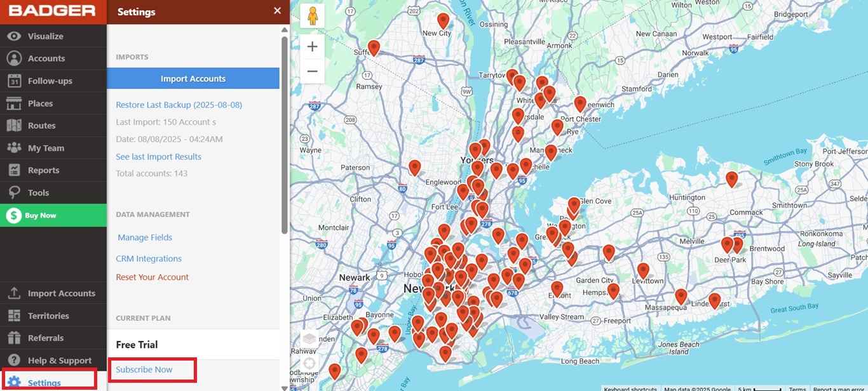Click the Settings panel scrollbar thumb
Screen dimensions: 868x391
285,135
